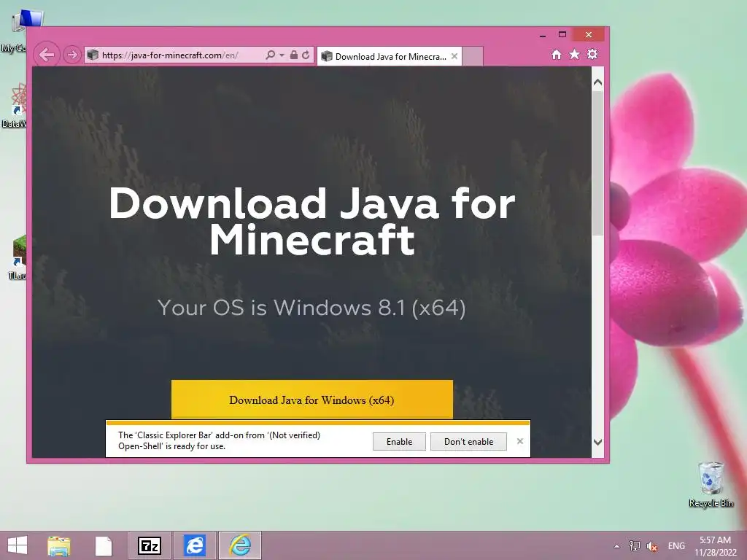747x560 pixels.
Task: Open the Home page icon in IE
Action: click(557, 54)
